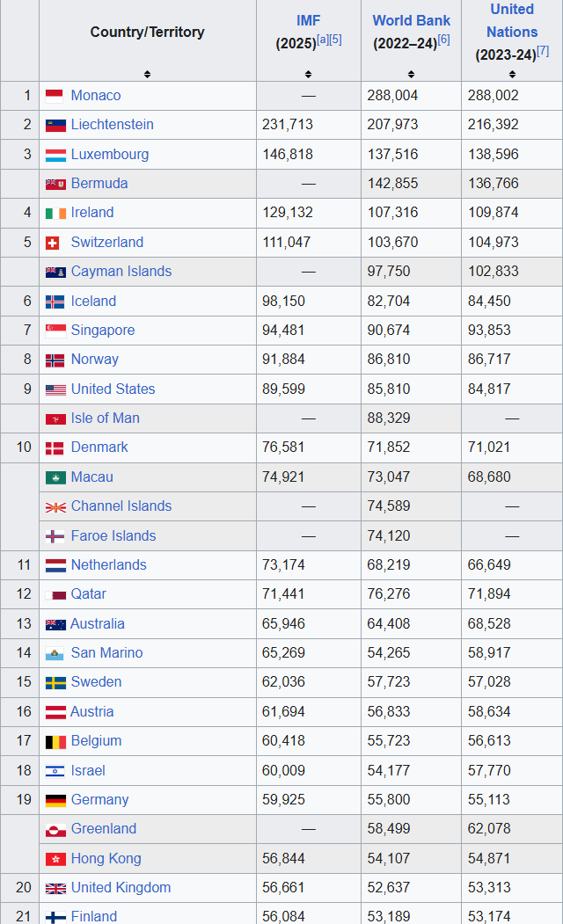Click the Denmark flag icon
Image resolution: width=563 pixels, height=924 pixels.
tap(55, 447)
